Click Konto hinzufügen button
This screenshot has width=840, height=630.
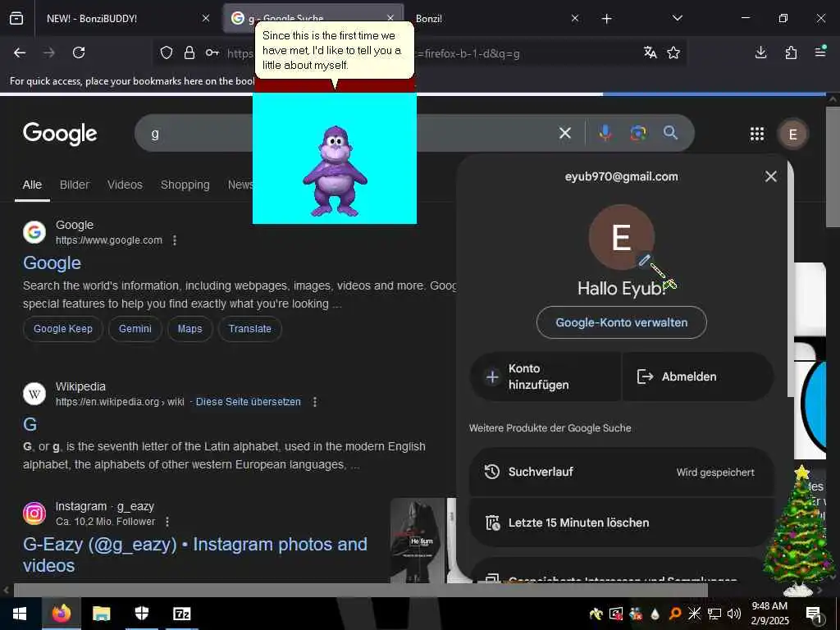[x=546, y=377]
